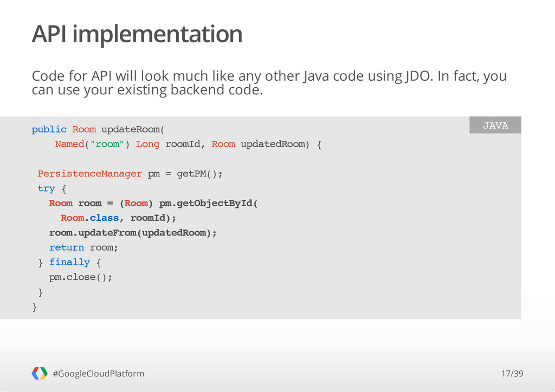Click the API implementation heading
Image resolution: width=555 pixels, height=392 pixels.
(x=137, y=34)
